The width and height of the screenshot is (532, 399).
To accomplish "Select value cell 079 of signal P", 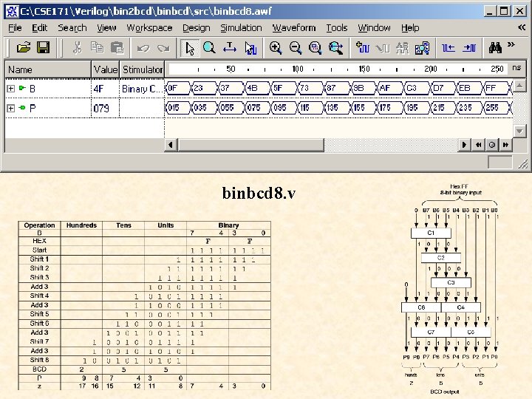I will click(106, 108).
